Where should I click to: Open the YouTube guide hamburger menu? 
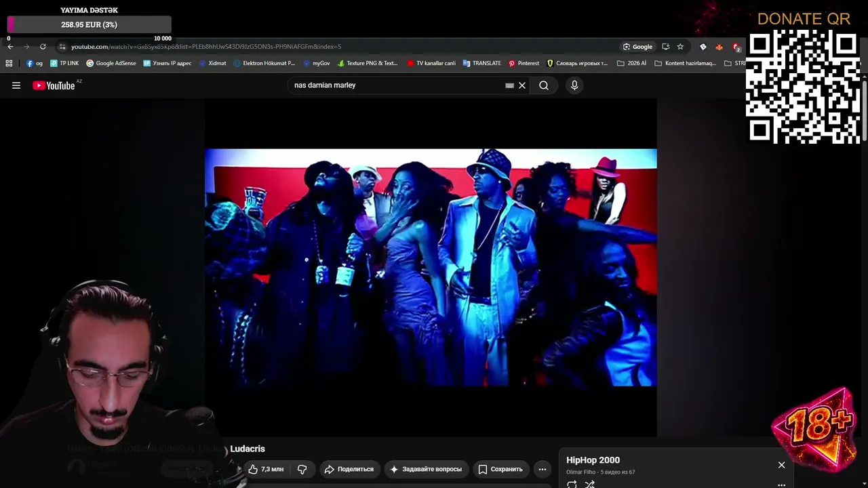[16, 85]
